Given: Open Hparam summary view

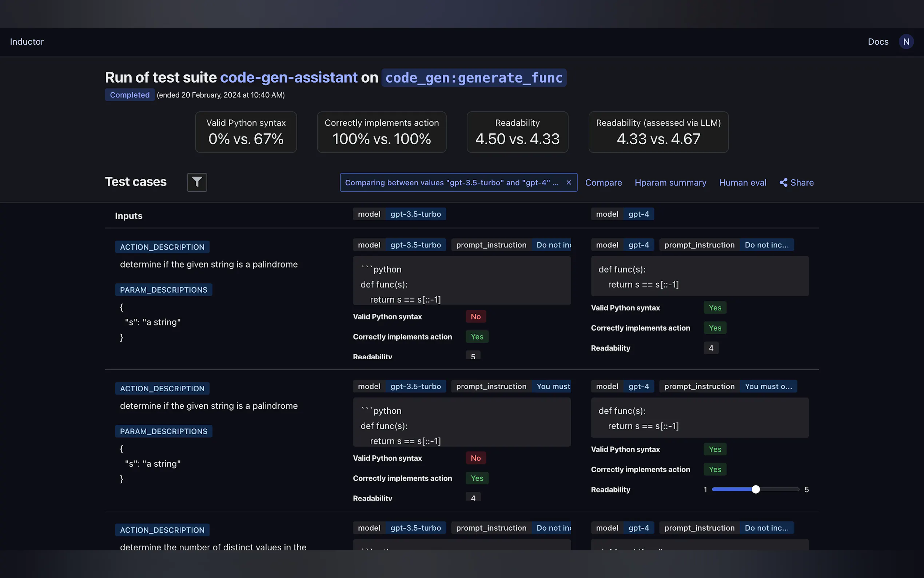Looking at the screenshot, I should [x=670, y=182].
